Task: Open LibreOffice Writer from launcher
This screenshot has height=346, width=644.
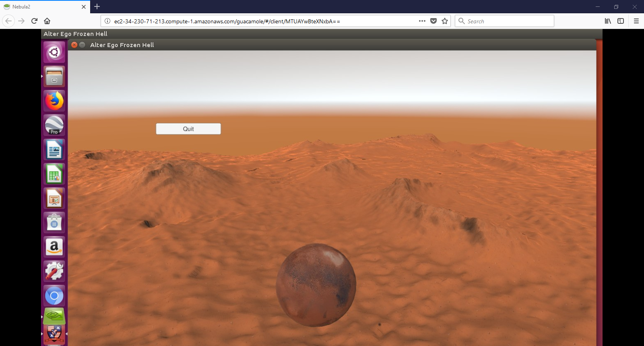Action: pos(54,150)
